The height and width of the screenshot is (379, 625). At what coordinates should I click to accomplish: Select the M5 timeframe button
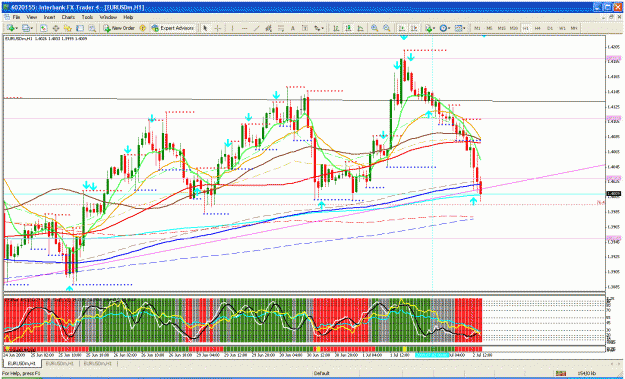[489, 28]
